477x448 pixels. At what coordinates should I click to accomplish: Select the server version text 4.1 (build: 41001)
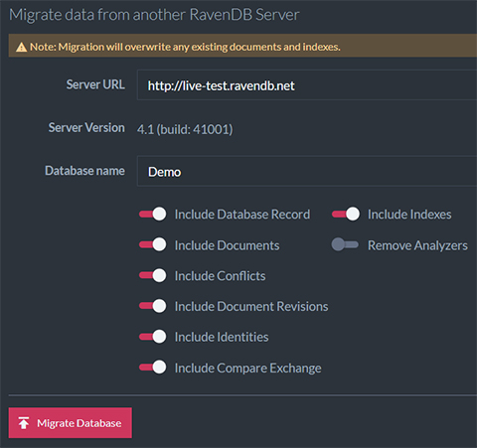[185, 129]
